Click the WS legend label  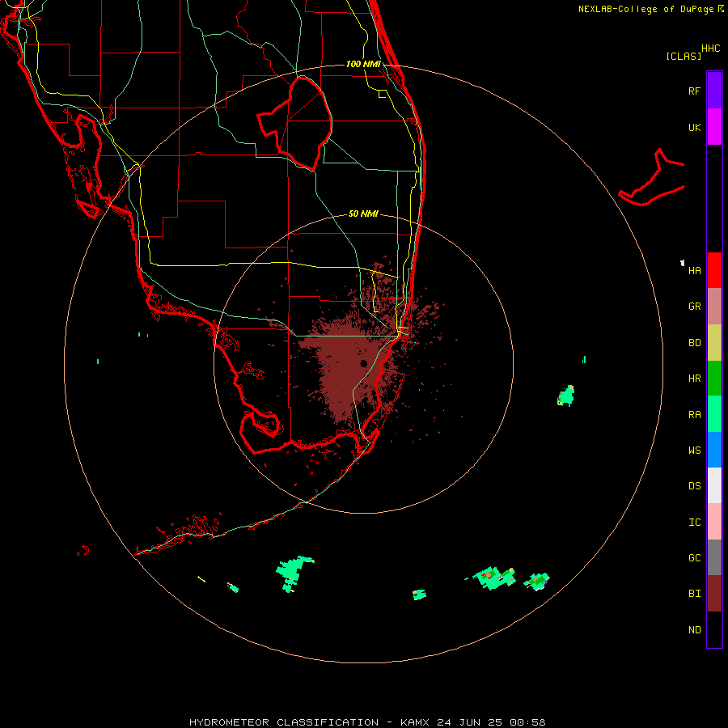(x=694, y=450)
